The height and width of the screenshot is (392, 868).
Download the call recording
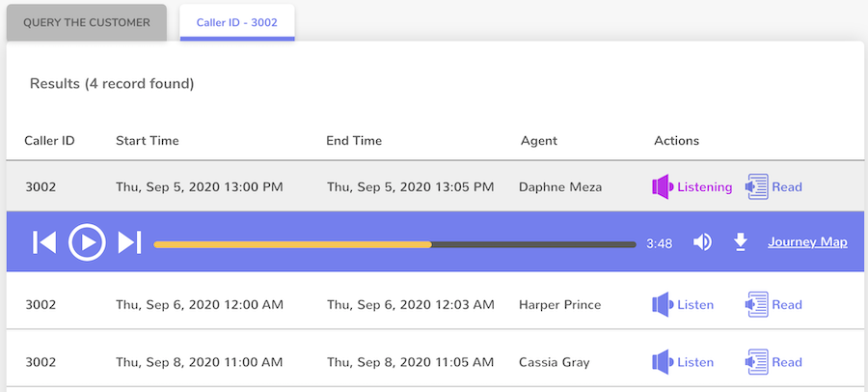tap(741, 242)
